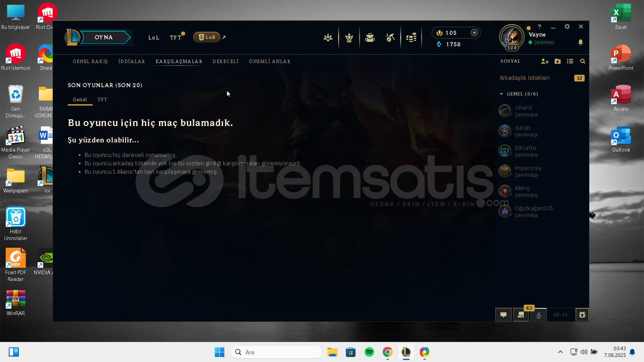Click the bug report icon
The height and width of the screenshot is (362, 644).
coord(582,315)
